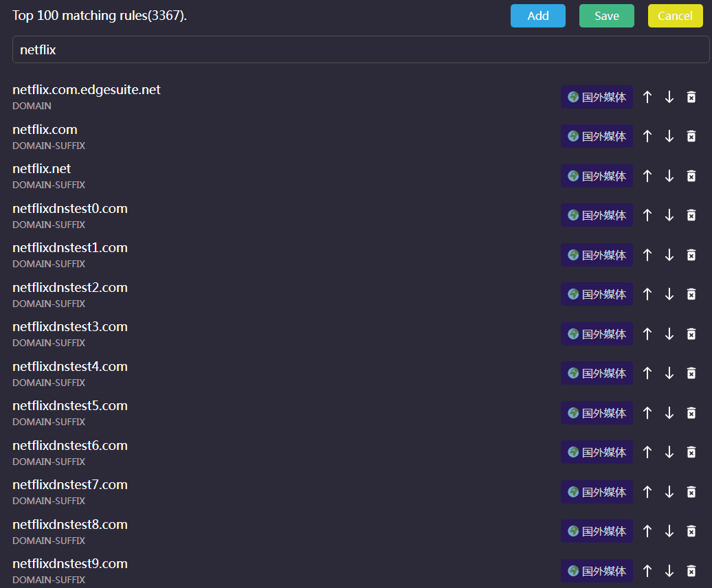Delete the netflixdnstest9.com rule
The image size is (712, 588).
pos(691,571)
